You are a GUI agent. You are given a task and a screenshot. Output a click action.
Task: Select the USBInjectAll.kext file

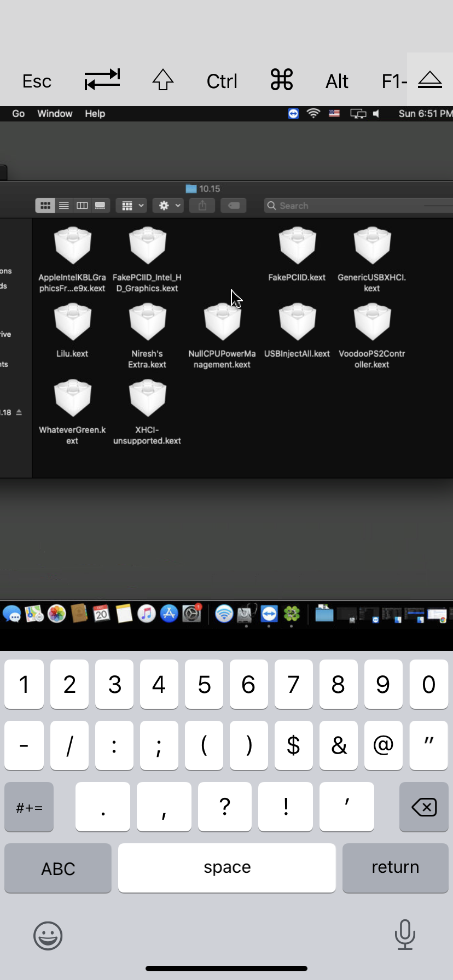point(297,330)
